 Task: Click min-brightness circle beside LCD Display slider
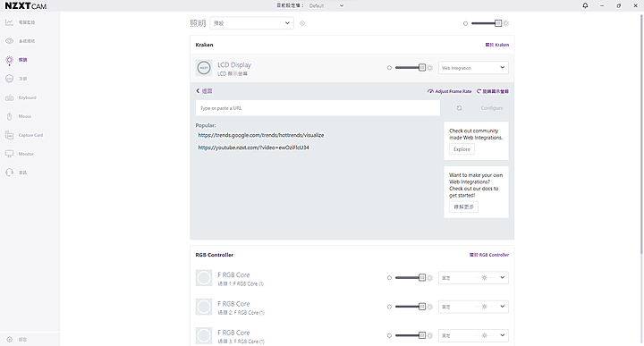(389, 68)
